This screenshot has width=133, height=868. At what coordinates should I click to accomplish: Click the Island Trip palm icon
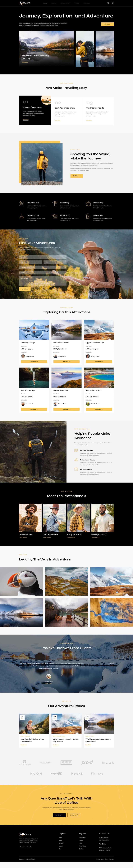(x=55, y=216)
